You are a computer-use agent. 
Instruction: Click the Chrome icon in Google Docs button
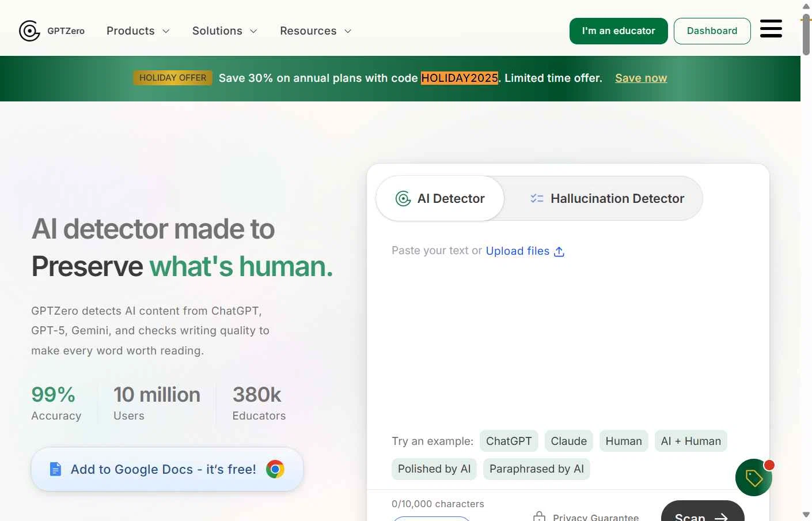click(x=275, y=469)
